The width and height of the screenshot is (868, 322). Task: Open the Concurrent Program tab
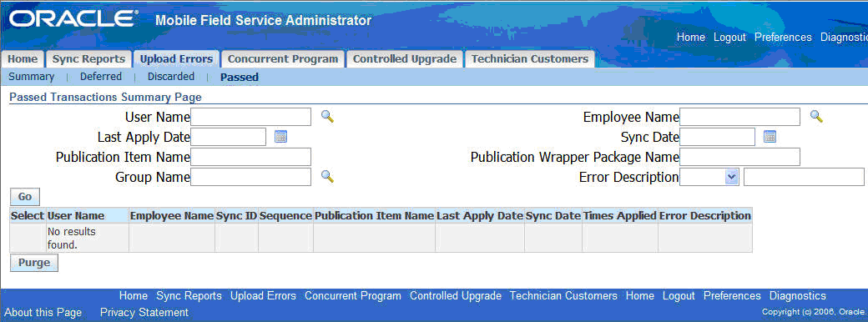pyautogui.click(x=283, y=59)
